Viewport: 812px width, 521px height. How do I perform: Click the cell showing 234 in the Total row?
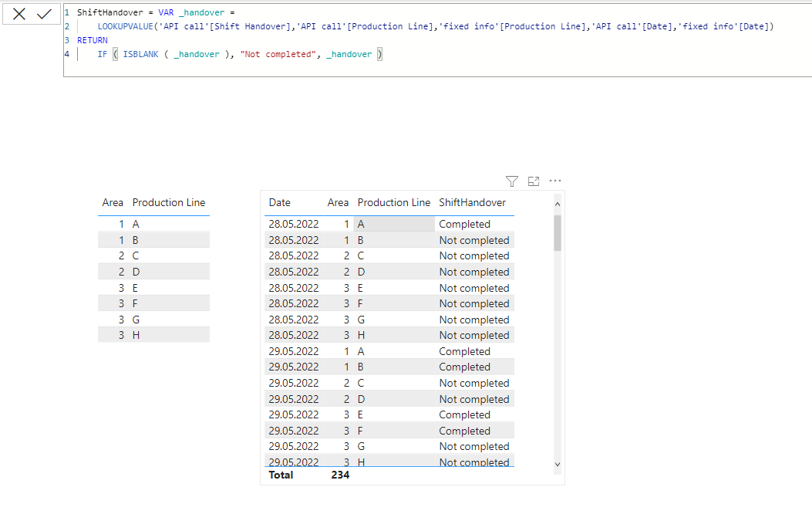[x=340, y=475]
